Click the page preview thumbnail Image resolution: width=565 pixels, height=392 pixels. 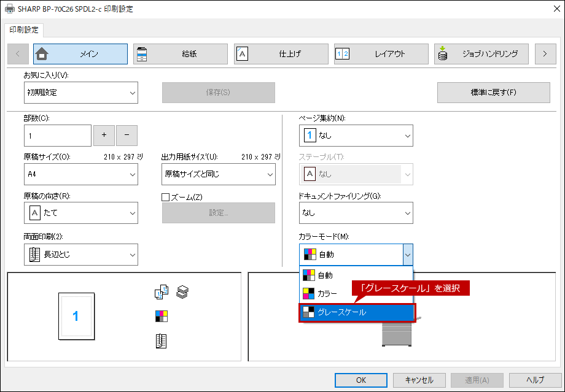click(x=76, y=317)
